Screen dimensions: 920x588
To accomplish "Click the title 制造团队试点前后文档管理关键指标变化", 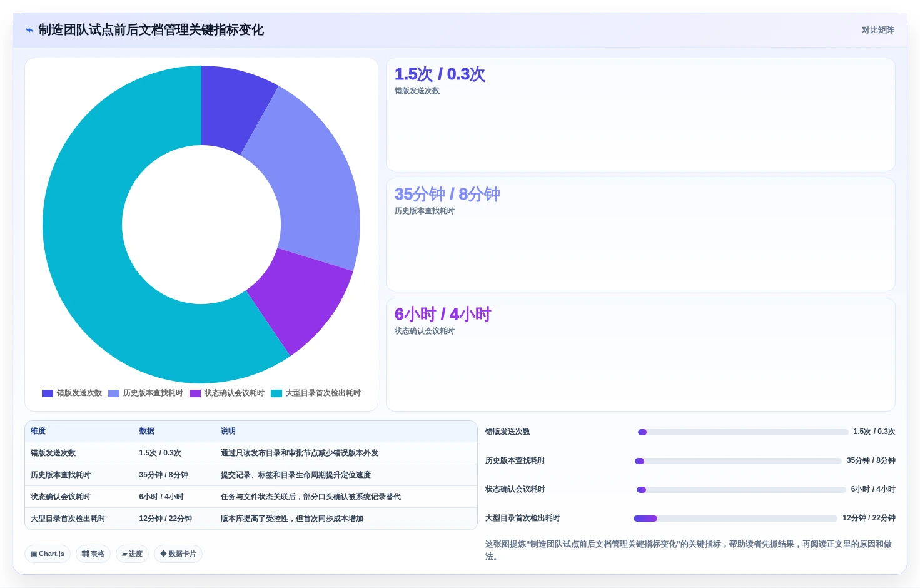I will (x=151, y=30).
